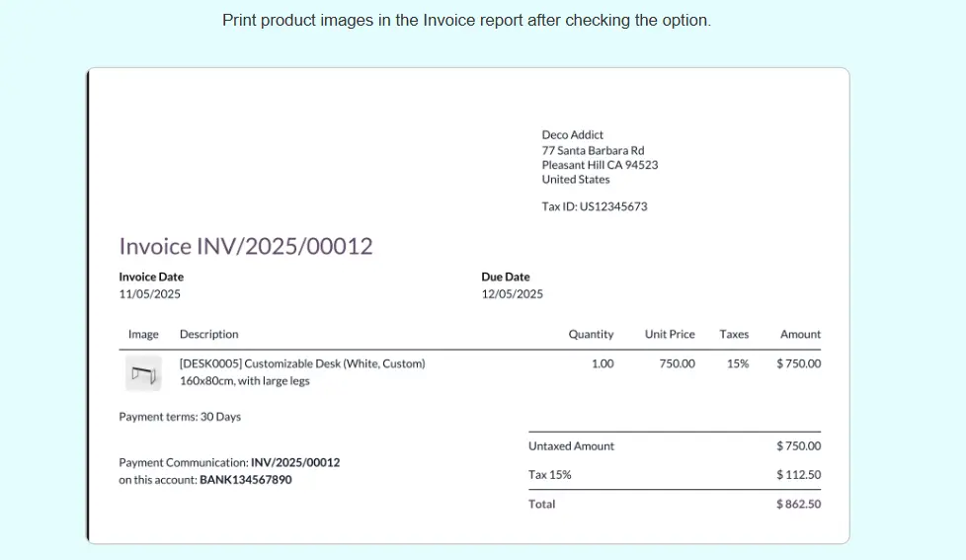Click the invoice date 11/05/2025
The image size is (966, 560).
(149, 294)
